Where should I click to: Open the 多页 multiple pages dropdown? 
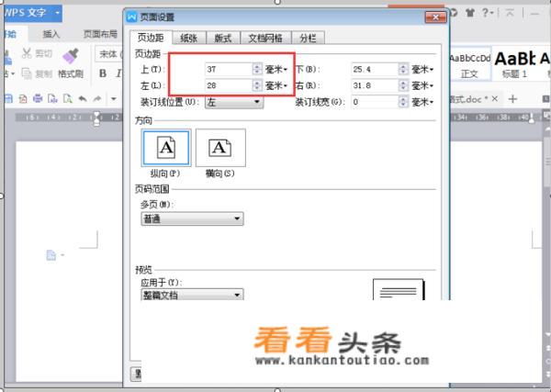coord(192,218)
